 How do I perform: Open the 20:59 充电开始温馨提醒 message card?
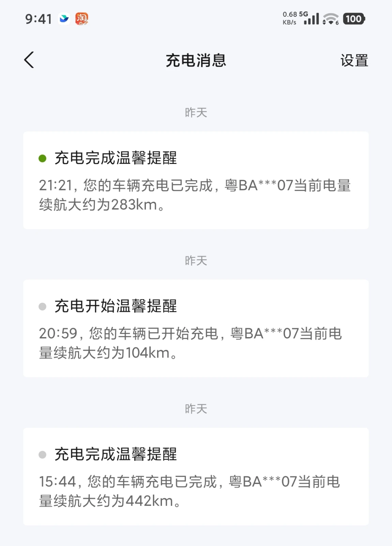point(196,328)
